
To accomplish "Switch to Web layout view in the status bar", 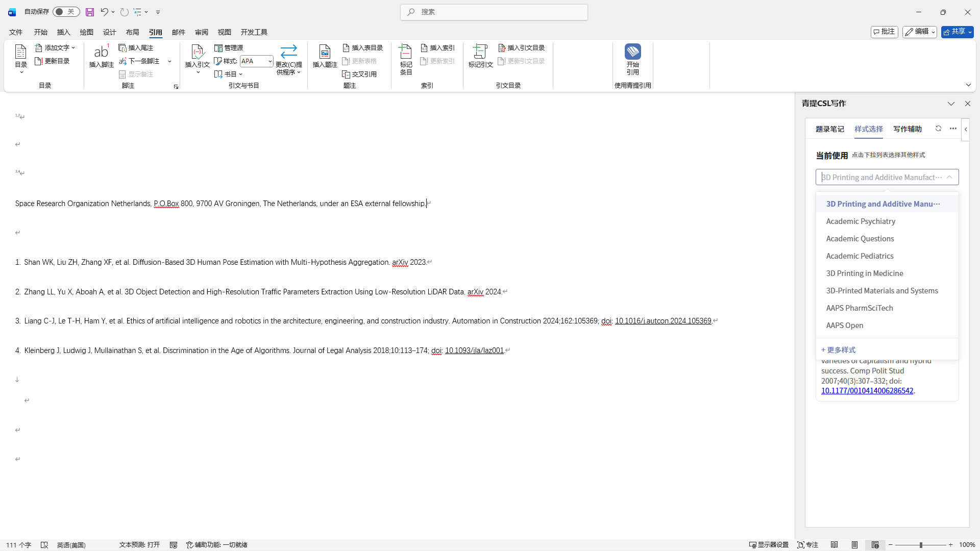I will click(x=875, y=545).
